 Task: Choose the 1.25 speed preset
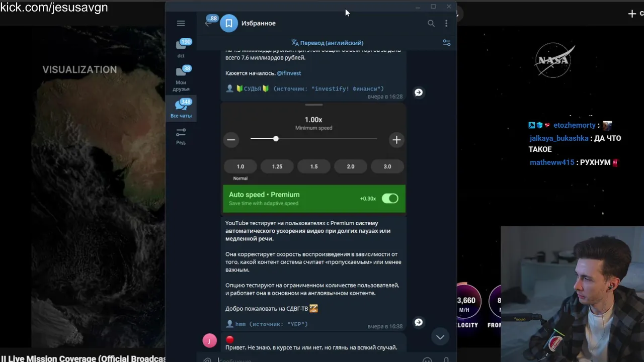277,166
